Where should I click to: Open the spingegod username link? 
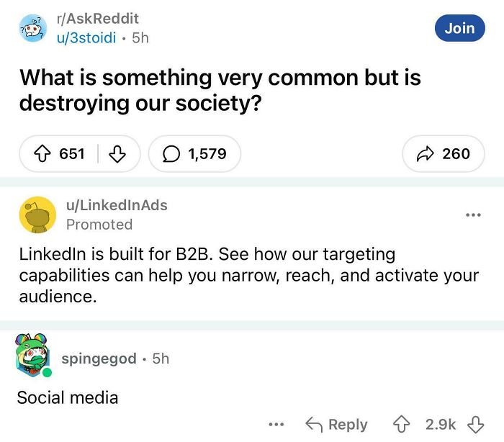(x=99, y=358)
